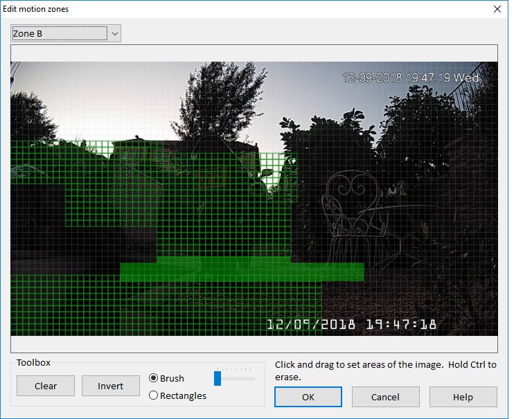Screen dimensions: 532x419
Task: Click the Invert button
Action: (x=110, y=386)
